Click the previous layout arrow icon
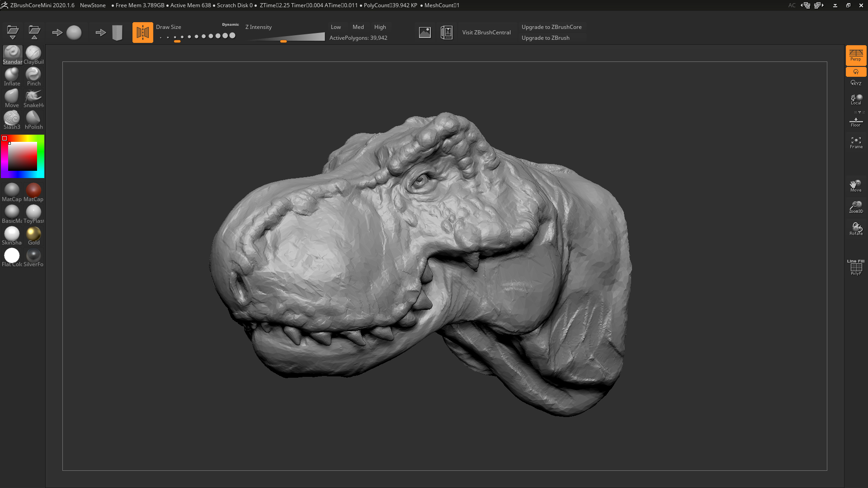 point(806,5)
